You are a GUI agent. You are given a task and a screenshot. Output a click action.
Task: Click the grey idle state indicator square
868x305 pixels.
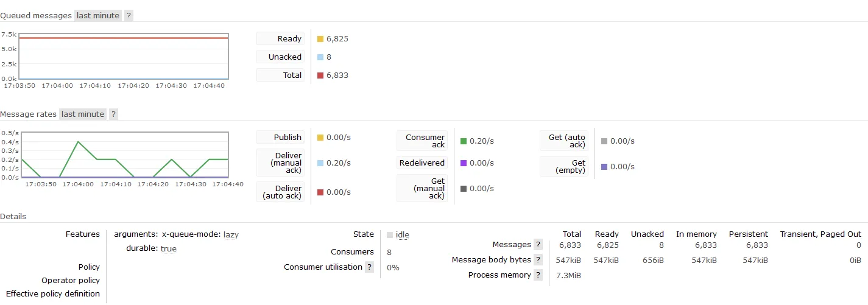coord(390,235)
